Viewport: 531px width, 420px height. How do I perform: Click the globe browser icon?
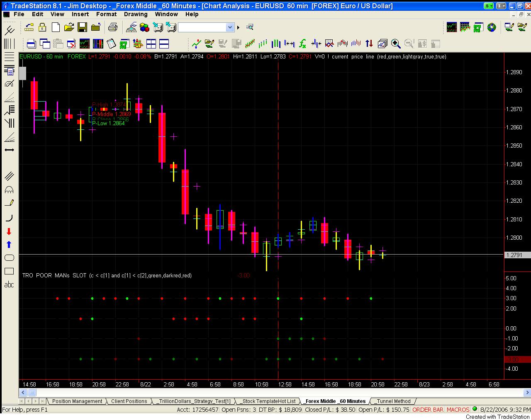[492, 27]
